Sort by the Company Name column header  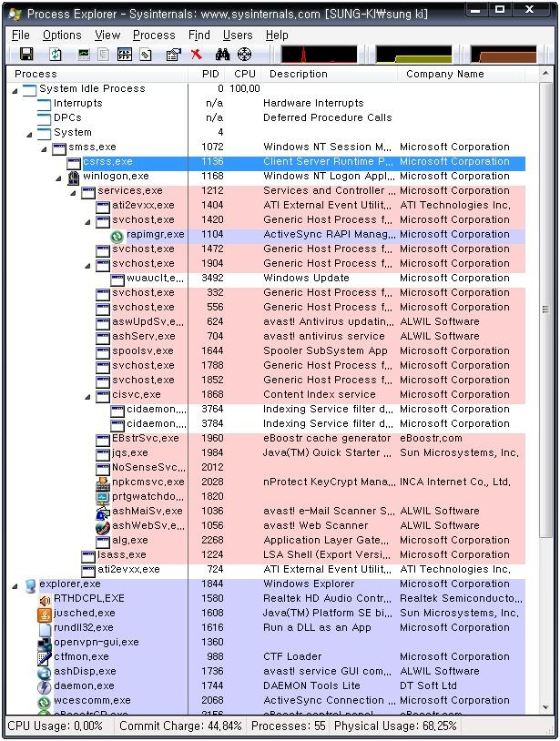point(462,74)
